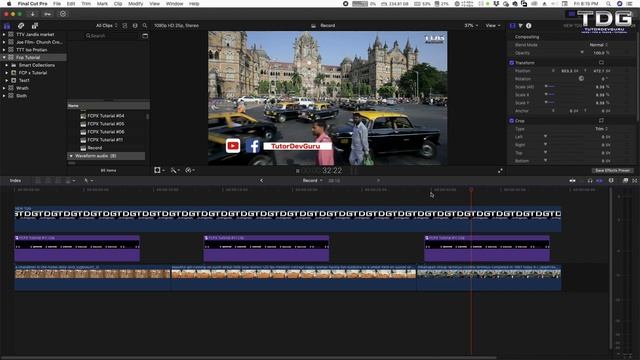The image size is (640, 360).
Task: Show the Libraries sidebar icon
Action: pos(7,26)
